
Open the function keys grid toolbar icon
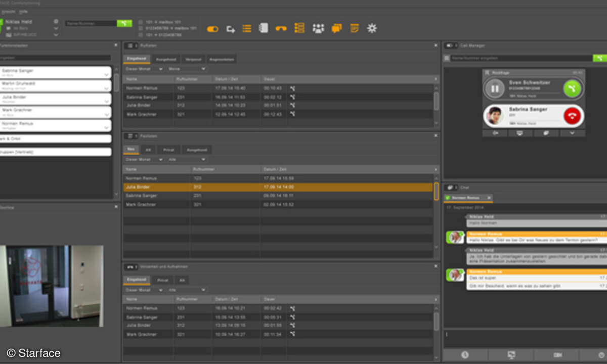[299, 28]
